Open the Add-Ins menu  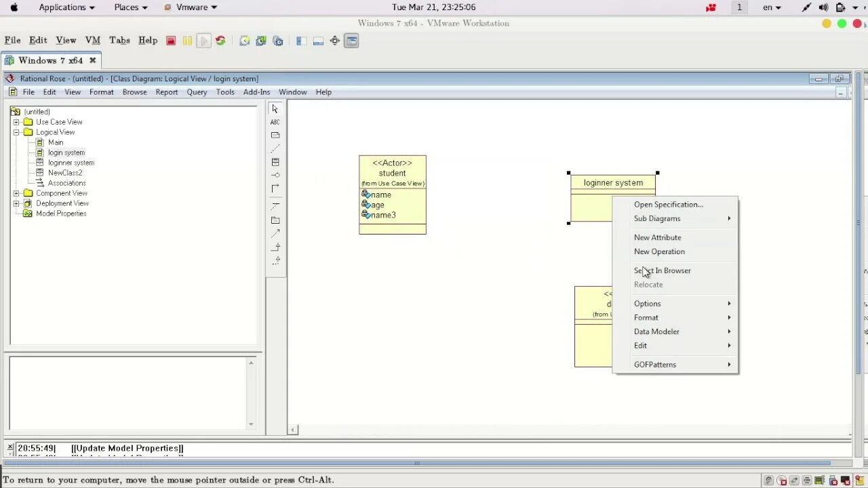coord(256,92)
